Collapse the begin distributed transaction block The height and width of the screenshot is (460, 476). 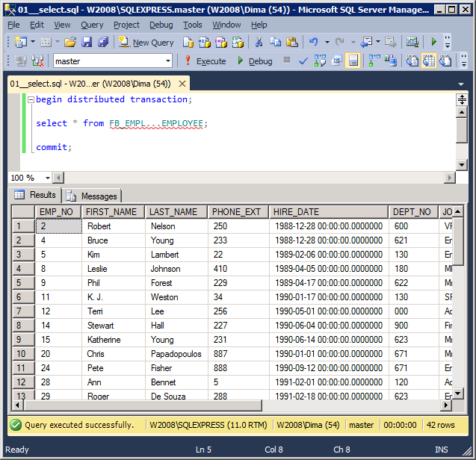[31, 99]
